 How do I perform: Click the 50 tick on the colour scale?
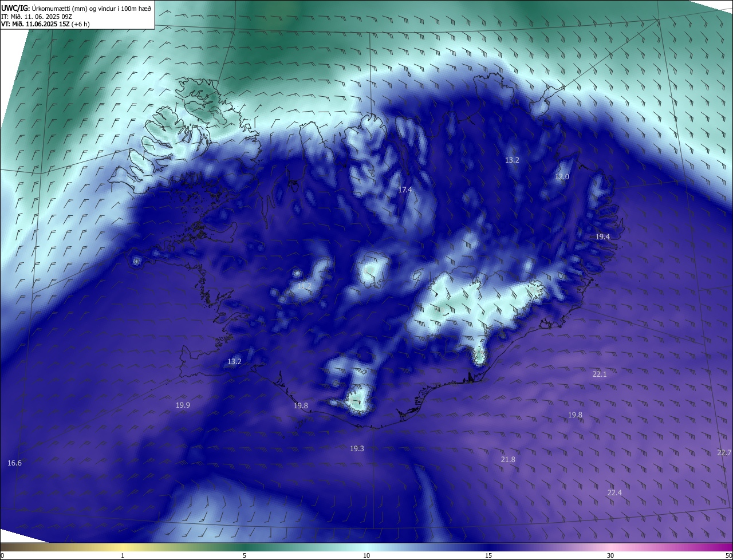[728, 555]
